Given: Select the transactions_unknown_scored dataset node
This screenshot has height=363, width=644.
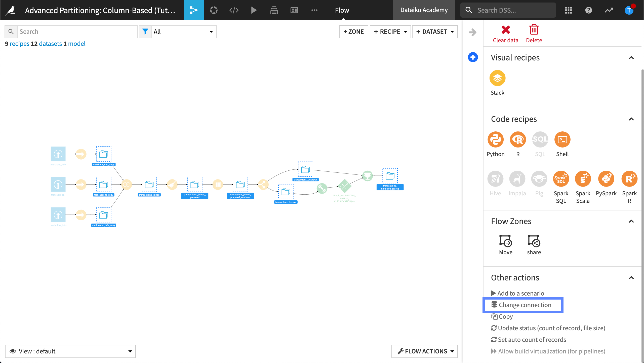Looking at the screenshot, I should pos(390,176).
